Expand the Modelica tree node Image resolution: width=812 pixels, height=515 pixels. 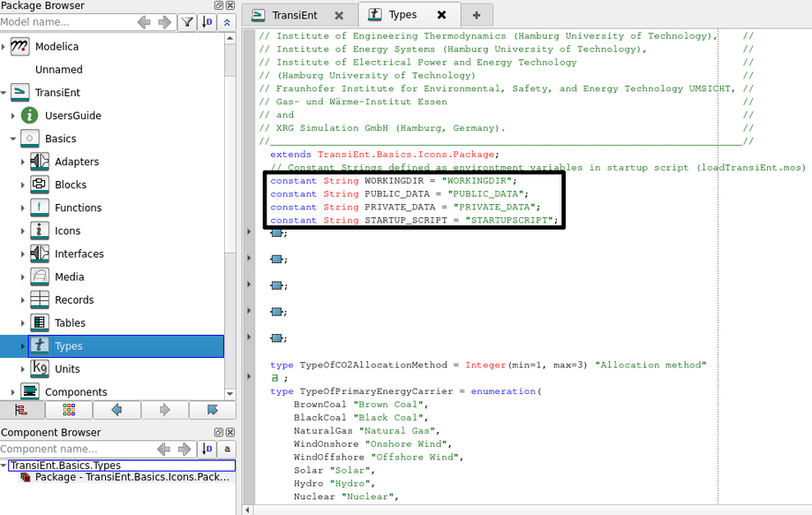coord(4,47)
